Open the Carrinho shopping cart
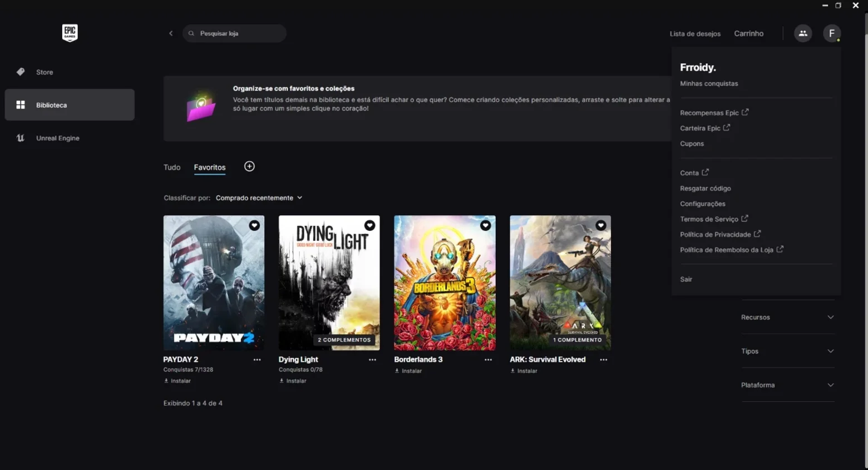868x470 pixels. [x=748, y=33]
